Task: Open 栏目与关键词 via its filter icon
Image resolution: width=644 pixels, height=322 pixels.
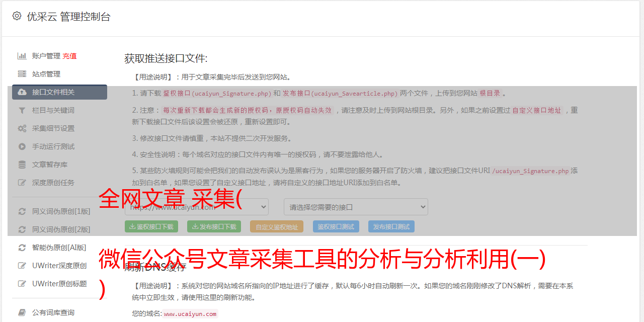Action: (x=22, y=110)
